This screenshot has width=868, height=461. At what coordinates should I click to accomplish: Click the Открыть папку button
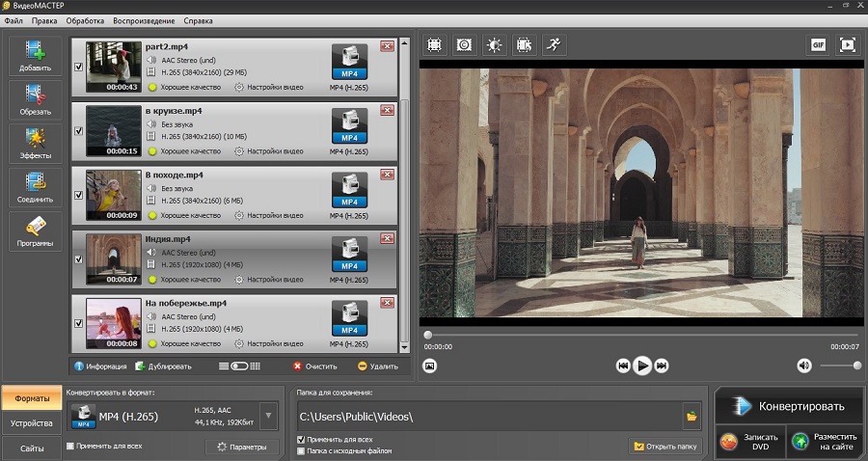(665, 447)
